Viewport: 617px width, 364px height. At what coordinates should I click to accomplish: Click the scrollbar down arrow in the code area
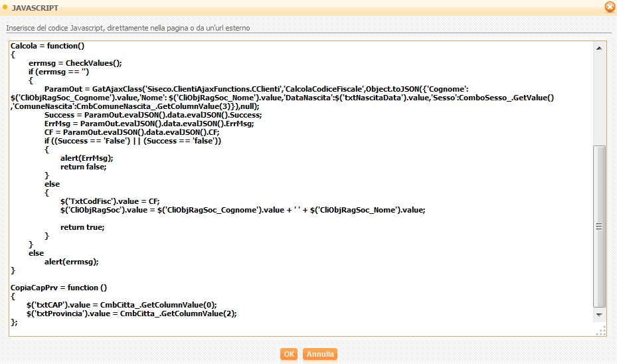(x=600, y=314)
